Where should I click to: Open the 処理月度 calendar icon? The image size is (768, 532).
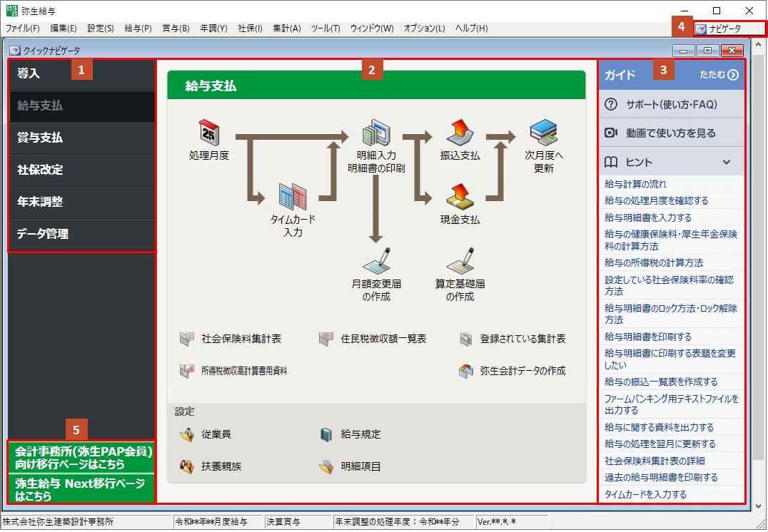point(209,133)
